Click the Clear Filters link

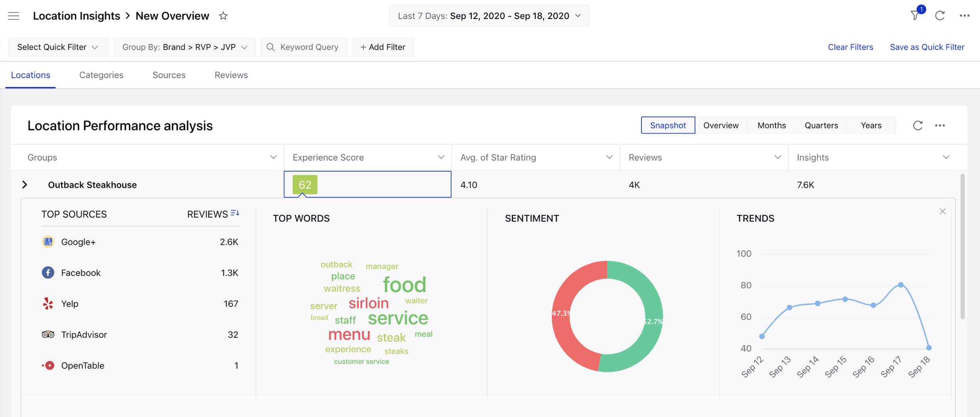[850, 47]
